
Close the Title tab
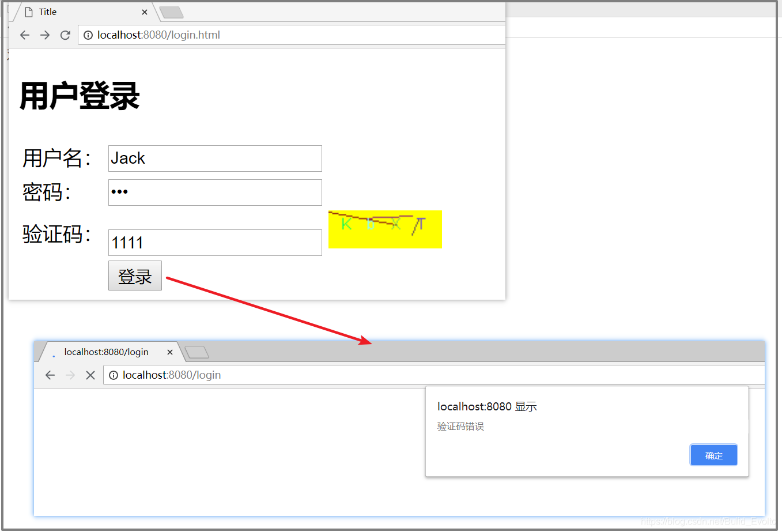pyautogui.click(x=145, y=12)
